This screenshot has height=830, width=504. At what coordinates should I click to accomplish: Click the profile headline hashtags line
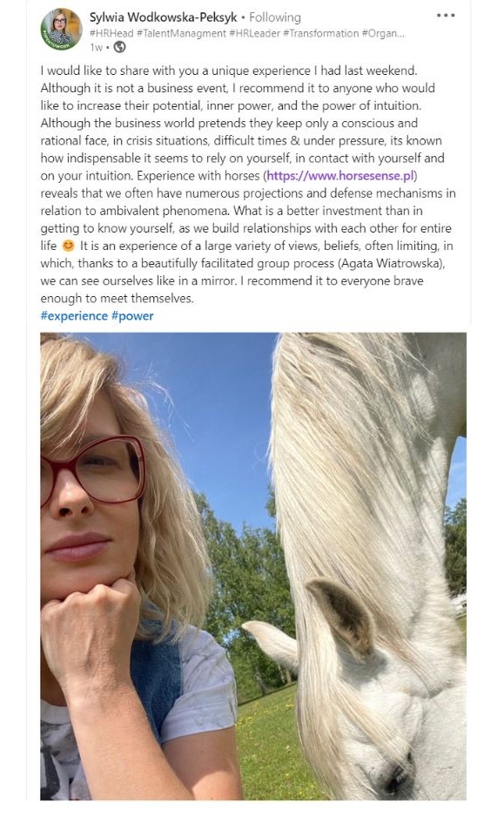pyautogui.click(x=247, y=33)
